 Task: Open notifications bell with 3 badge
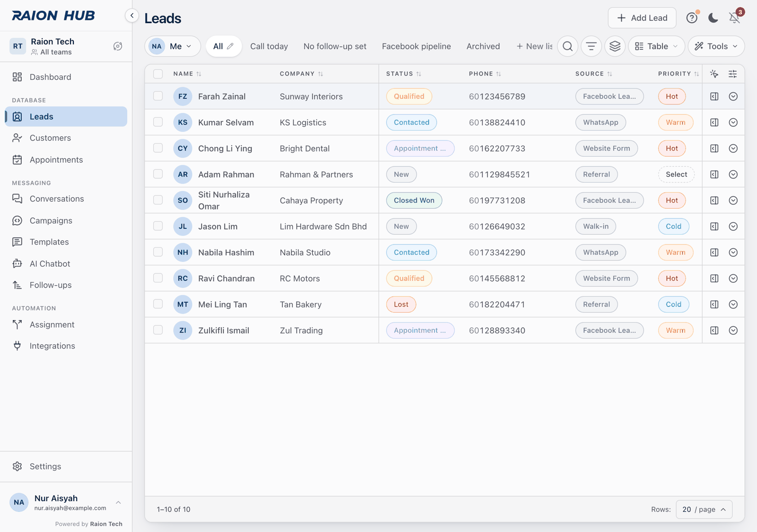[735, 18]
